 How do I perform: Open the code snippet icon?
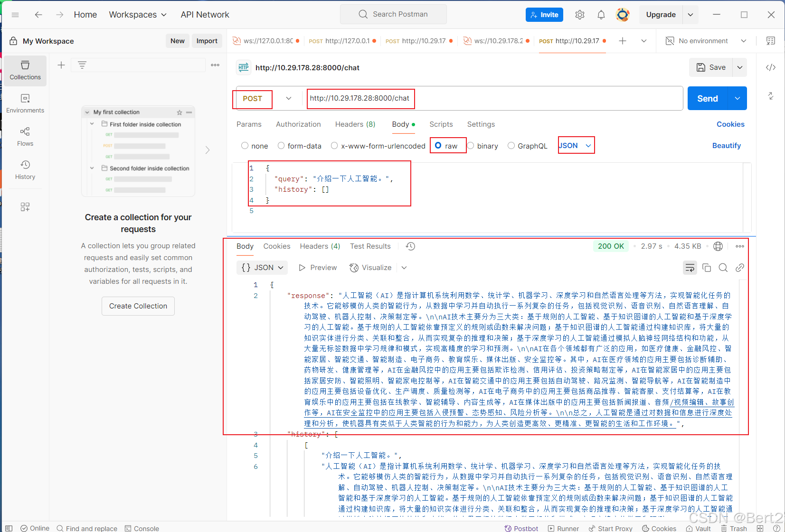(771, 67)
